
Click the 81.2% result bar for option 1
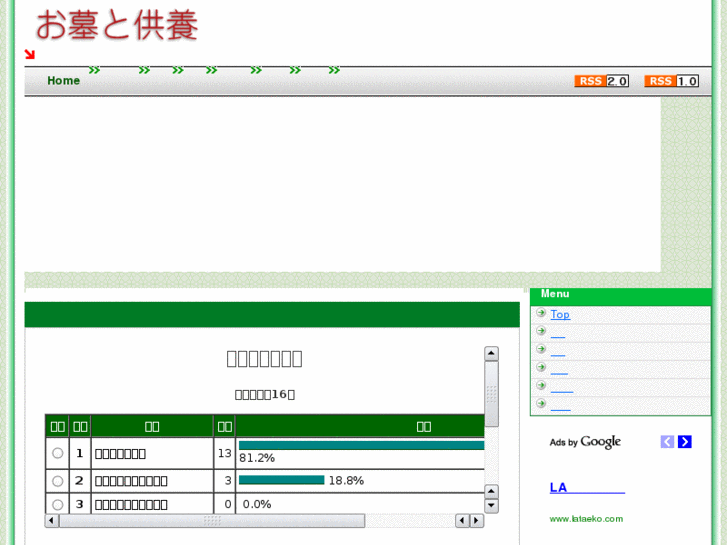[x=361, y=446]
